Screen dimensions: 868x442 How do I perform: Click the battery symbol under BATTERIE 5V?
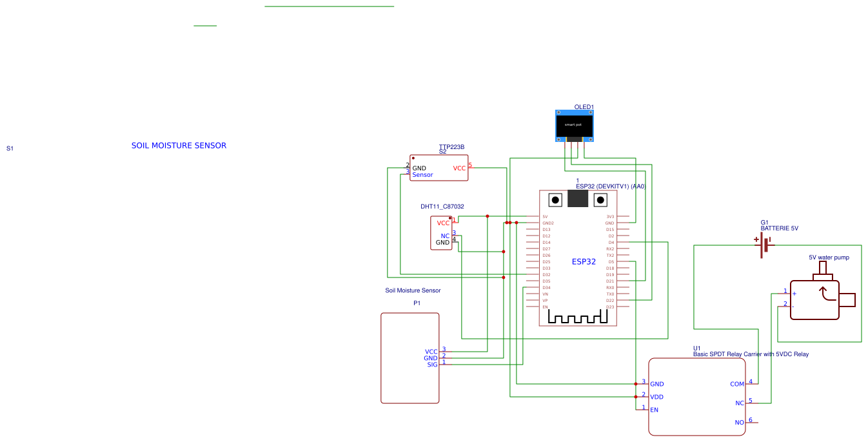(x=765, y=246)
